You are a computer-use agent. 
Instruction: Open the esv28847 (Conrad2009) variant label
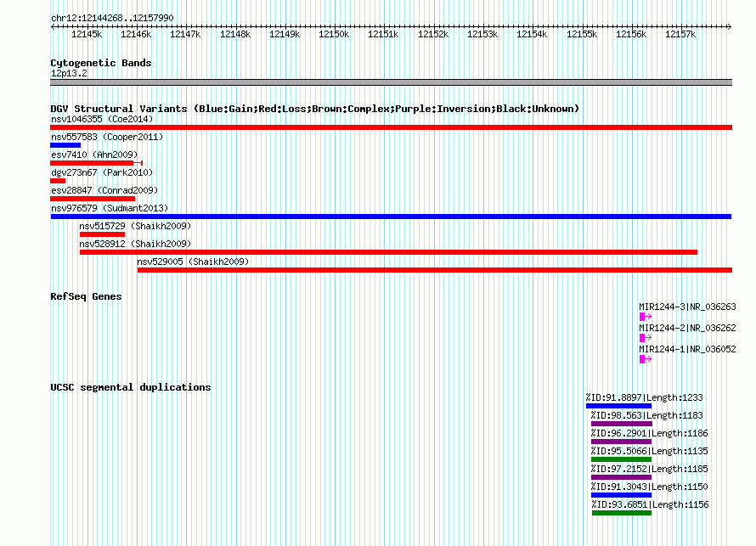[x=104, y=190]
